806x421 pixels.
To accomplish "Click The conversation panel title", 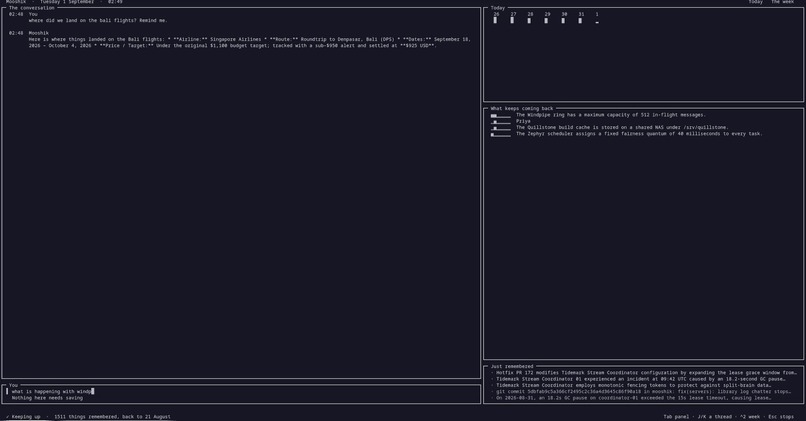I will point(31,8).
